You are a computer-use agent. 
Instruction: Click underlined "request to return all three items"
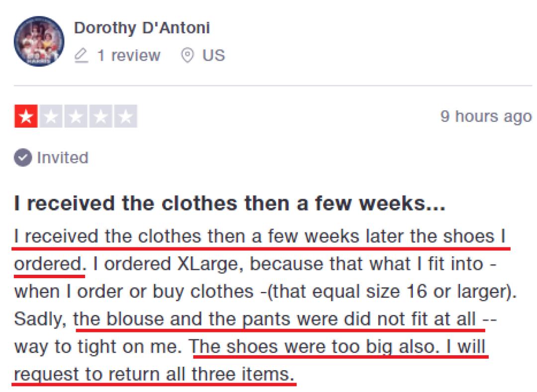click(153, 373)
